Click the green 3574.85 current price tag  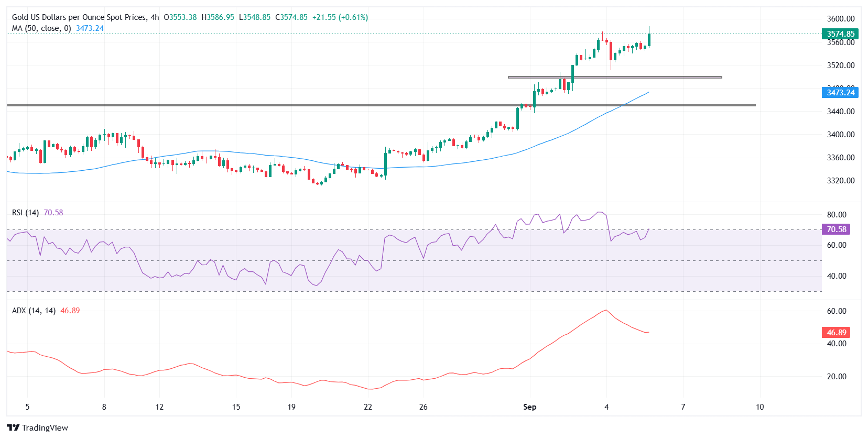click(840, 34)
